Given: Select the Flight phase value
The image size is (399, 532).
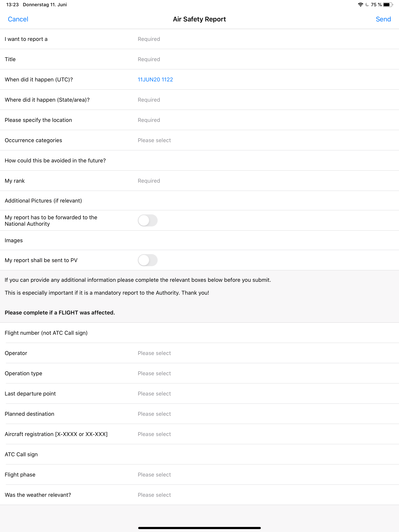Looking at the screenshot, I should pyautogui.click(x=154, y=475).
